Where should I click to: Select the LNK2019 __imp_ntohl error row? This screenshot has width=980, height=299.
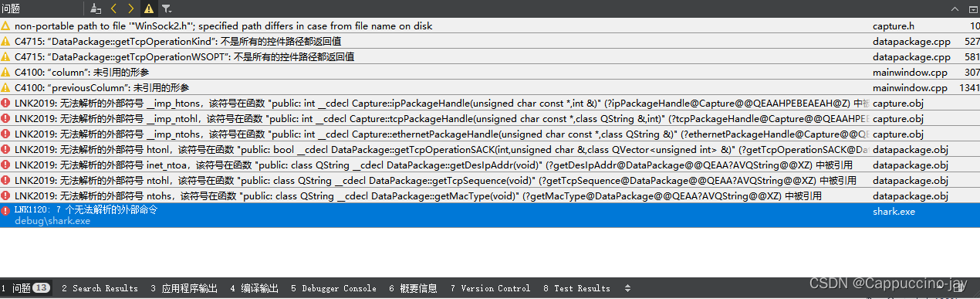pos(490,118)
